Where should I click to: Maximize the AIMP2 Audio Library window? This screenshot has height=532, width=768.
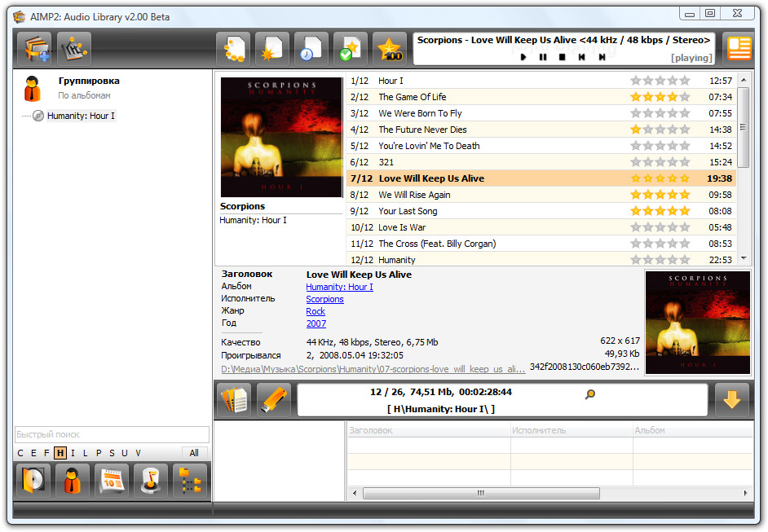pyautogui.click(x=710, y=13)
